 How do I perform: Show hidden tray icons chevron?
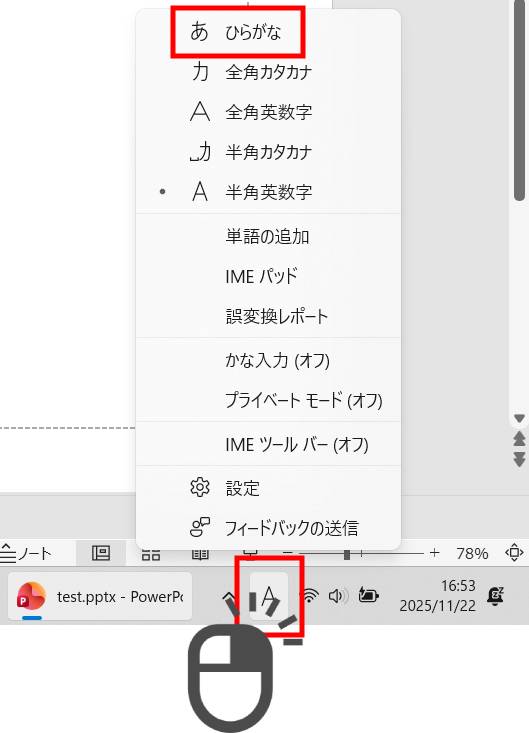(x=229, y=596)
